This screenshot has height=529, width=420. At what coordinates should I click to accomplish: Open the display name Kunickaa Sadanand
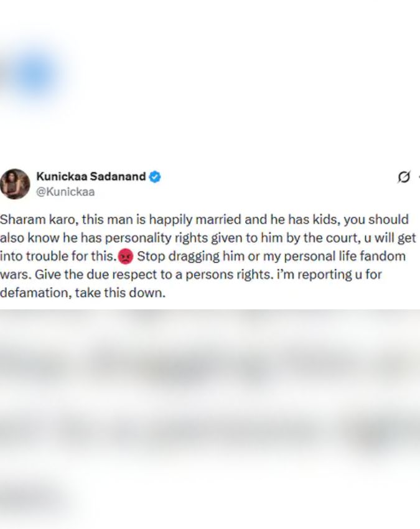91,177
